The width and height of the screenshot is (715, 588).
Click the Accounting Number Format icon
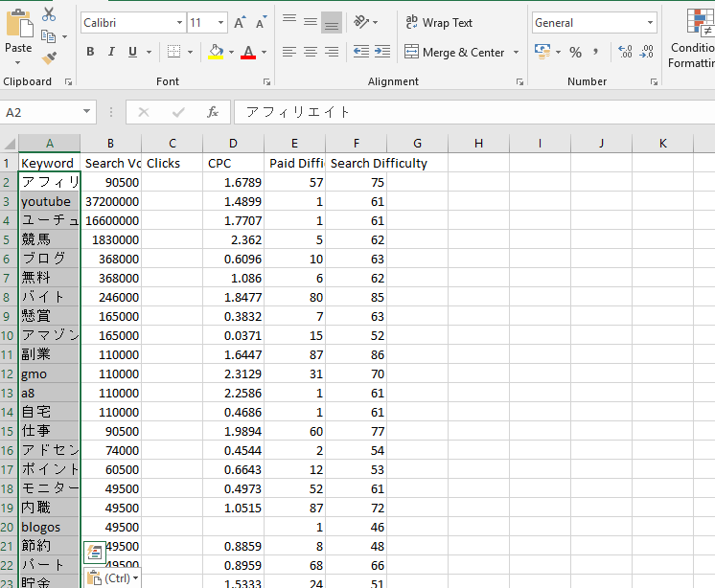542,52
